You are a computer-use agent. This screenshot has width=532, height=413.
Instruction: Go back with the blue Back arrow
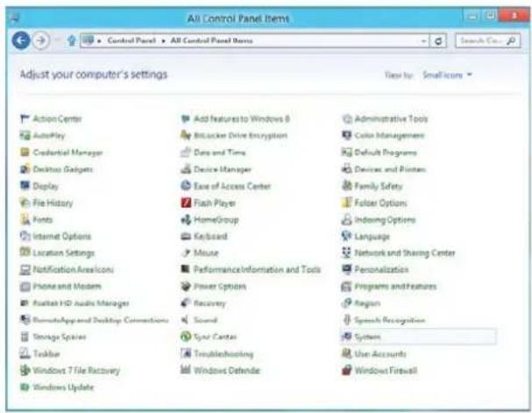tap(21, 40)
